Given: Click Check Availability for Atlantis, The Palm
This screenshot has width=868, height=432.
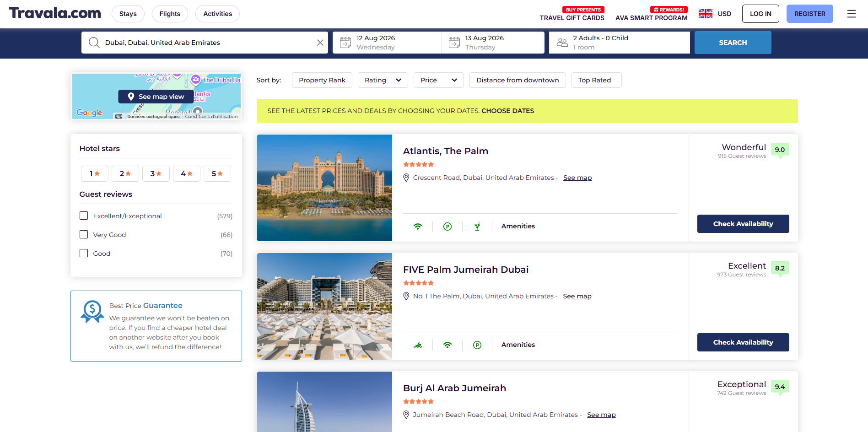Looking at the screenshot, I should (x=743, y=224).
